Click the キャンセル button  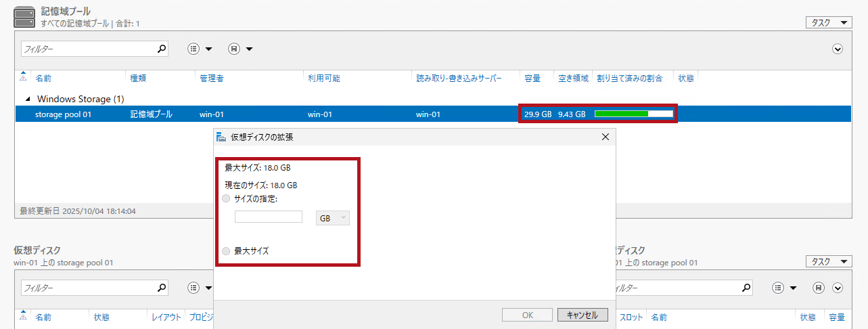click(583, 315)
